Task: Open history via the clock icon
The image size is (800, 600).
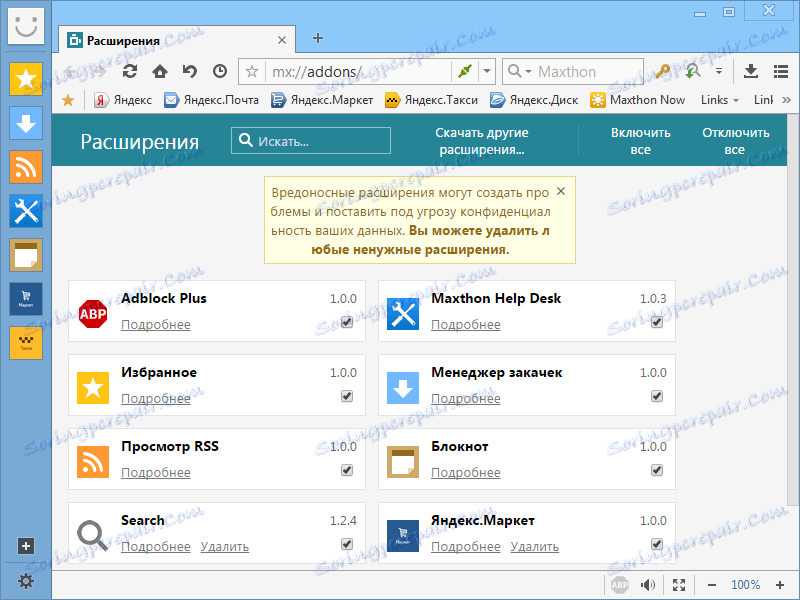Action: click(x=219, y=71)
